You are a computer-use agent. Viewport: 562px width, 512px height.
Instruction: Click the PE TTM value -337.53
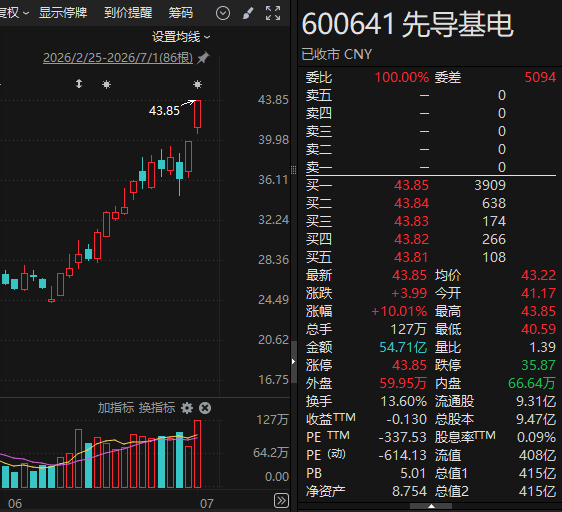(x=403, y=437)
